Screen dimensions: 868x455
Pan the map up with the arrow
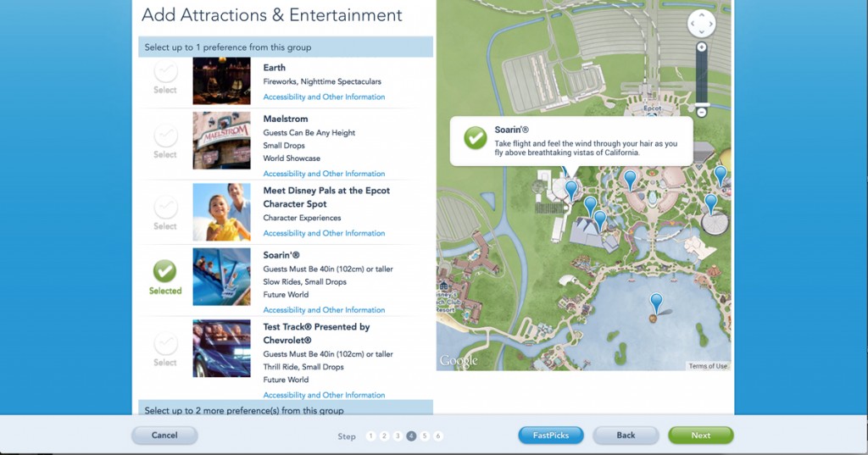[701, 16]
